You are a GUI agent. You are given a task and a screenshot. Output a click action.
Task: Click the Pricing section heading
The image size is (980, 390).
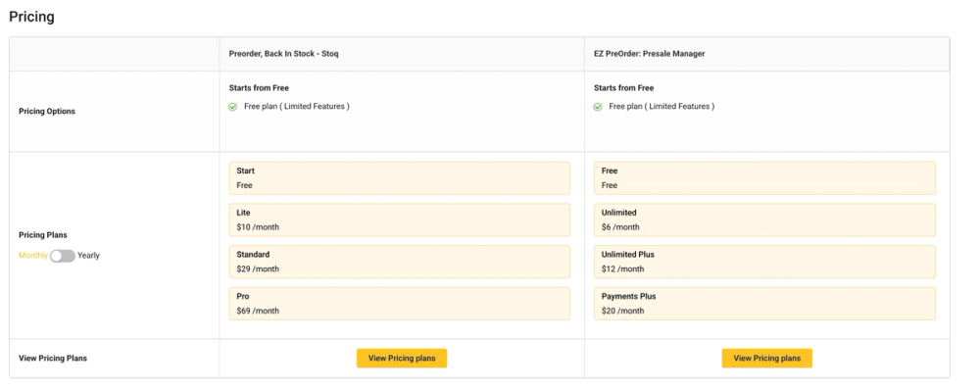(x=32, y=17)
